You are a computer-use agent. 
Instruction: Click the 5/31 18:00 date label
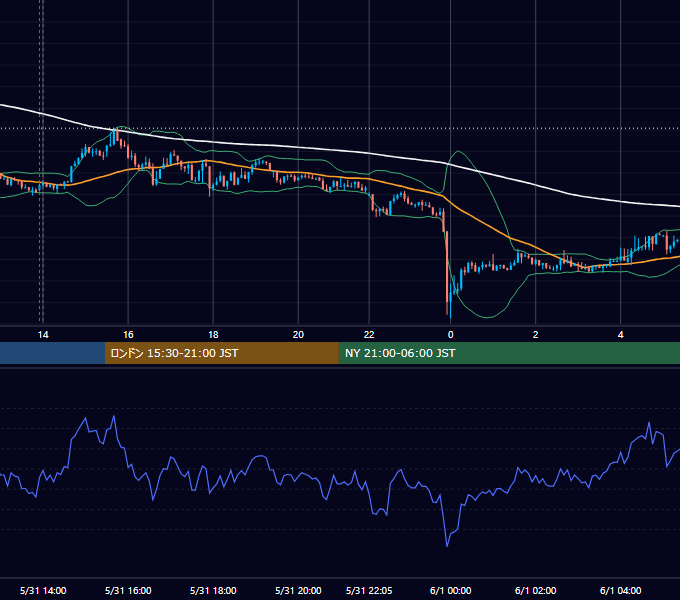(213, 590)
